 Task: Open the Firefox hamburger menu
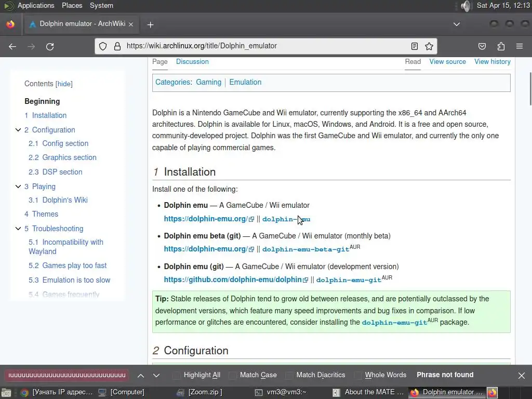pos(520,46)
